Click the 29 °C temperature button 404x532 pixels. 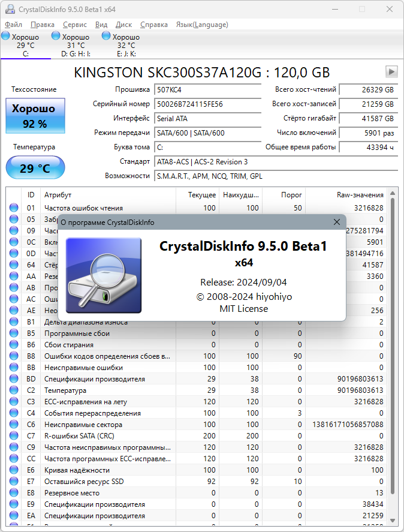[35, 167]
